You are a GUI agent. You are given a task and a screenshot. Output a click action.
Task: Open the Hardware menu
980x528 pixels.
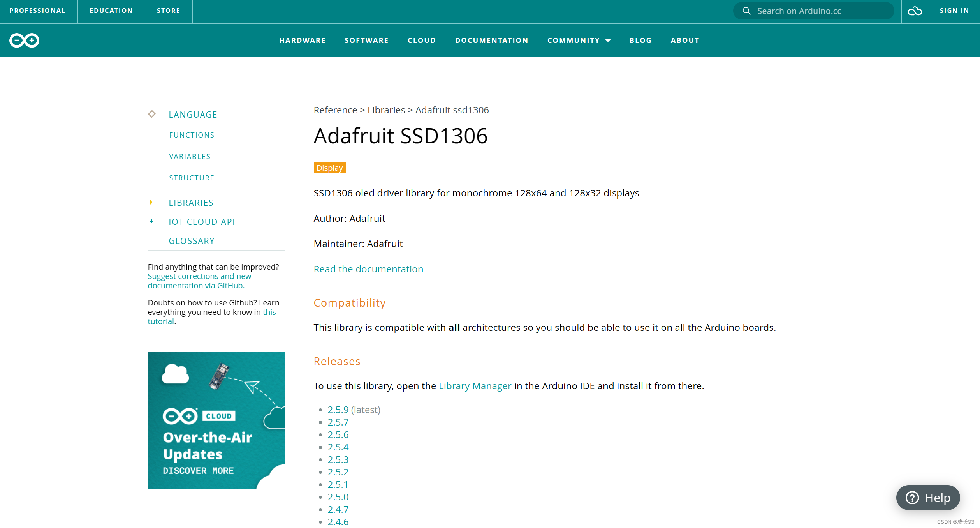click(x=302, y=41)
